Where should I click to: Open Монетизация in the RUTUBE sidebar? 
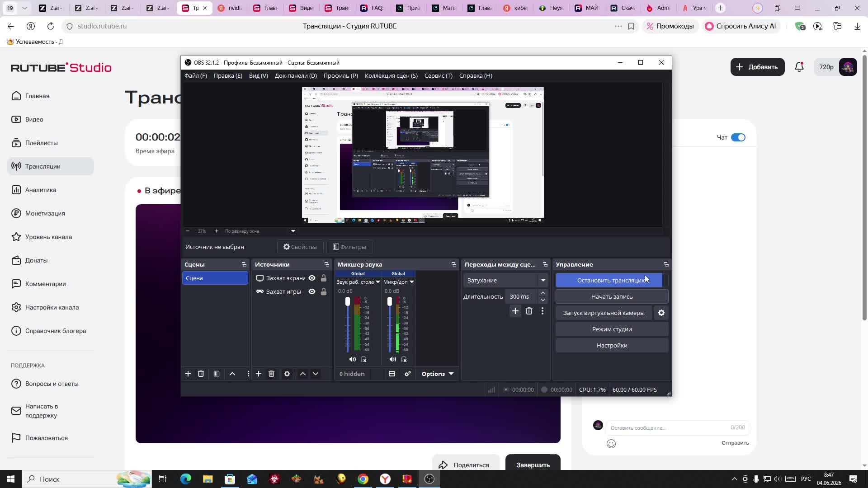pos(51,213)
